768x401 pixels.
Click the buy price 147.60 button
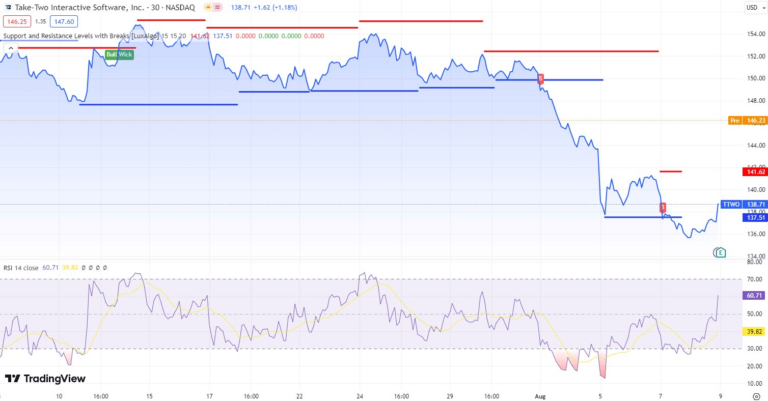[x=63, y=21]
